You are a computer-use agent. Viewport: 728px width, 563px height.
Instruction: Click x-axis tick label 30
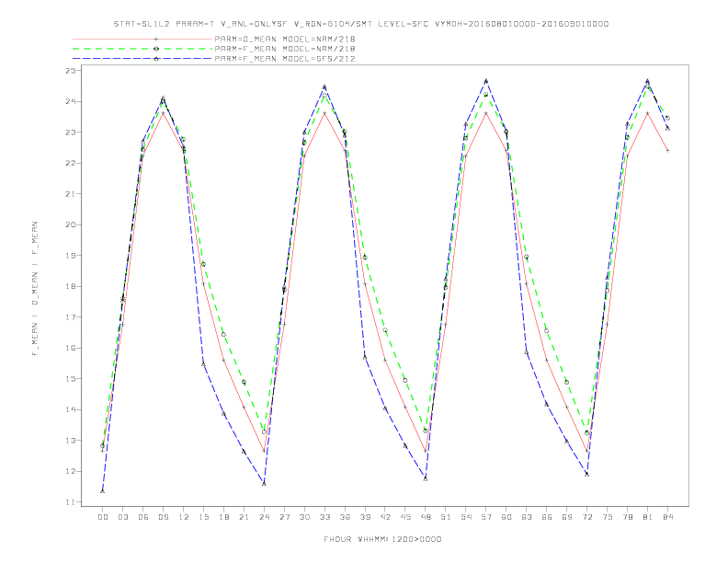click(x=304, y=517)
